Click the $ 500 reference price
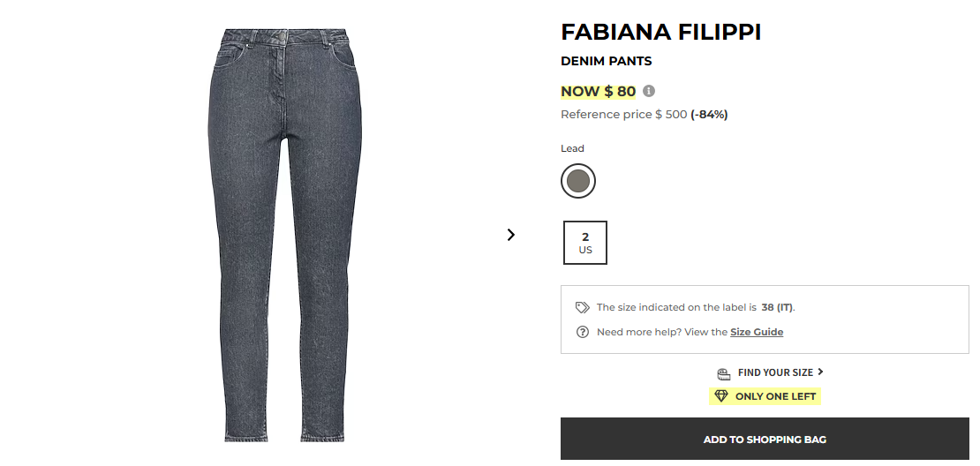 click(x=671, y=115)
